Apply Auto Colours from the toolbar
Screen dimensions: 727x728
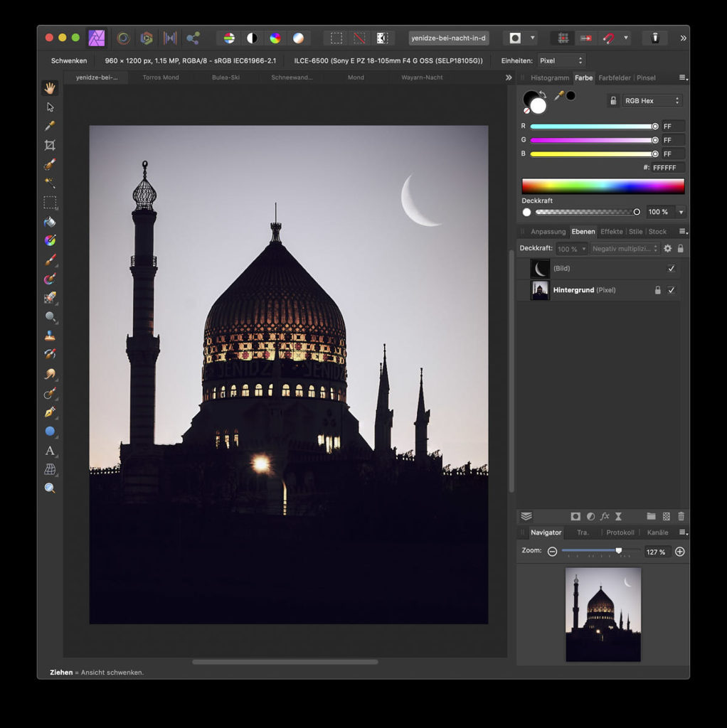click(x=275, y=38)
